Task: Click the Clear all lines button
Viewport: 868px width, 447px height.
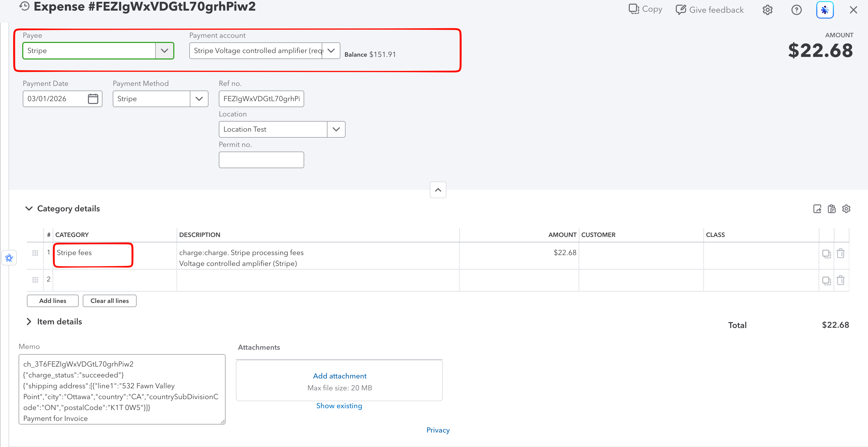Action: 109,301
